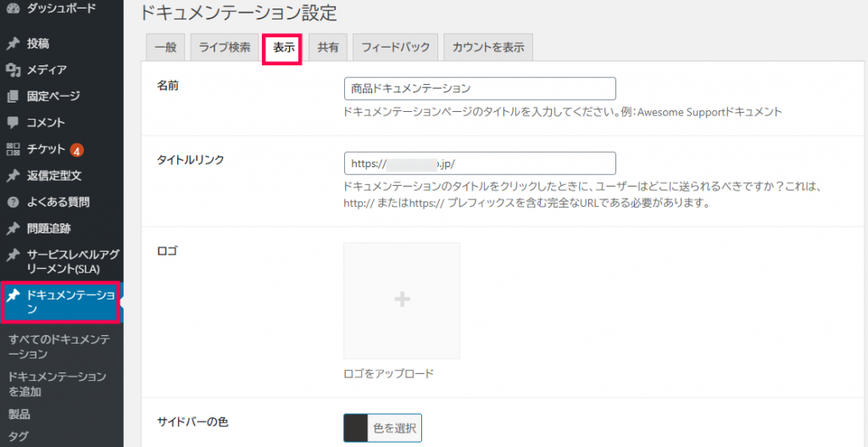
Task: Click the ドキュメンテーション設定 page heading
Action: click(238, 13)
